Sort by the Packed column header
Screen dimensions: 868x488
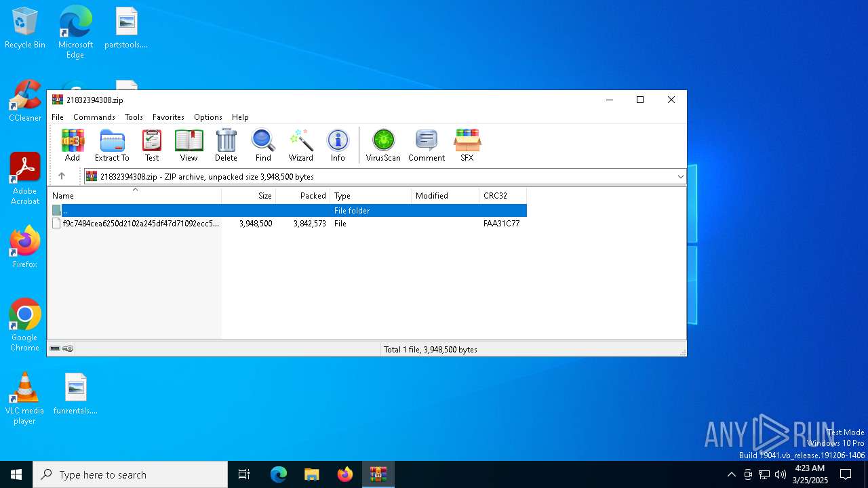tap(303, 196)
